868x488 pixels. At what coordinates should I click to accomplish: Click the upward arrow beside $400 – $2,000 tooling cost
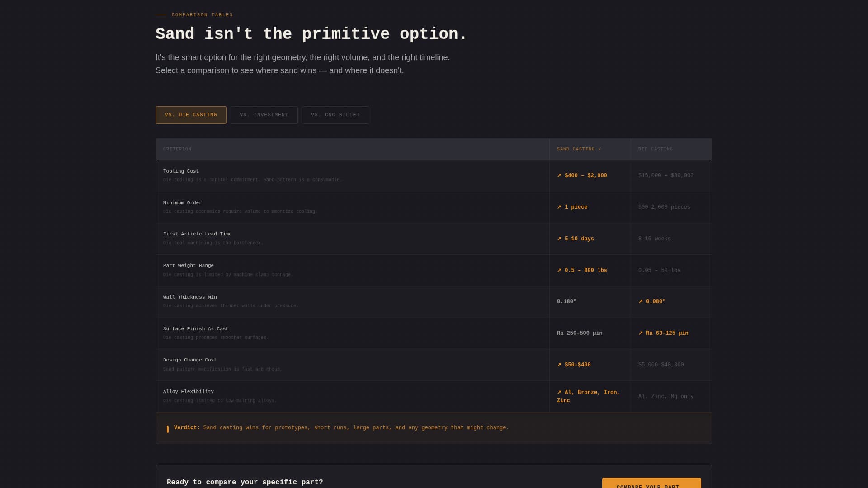click(559, 175)
